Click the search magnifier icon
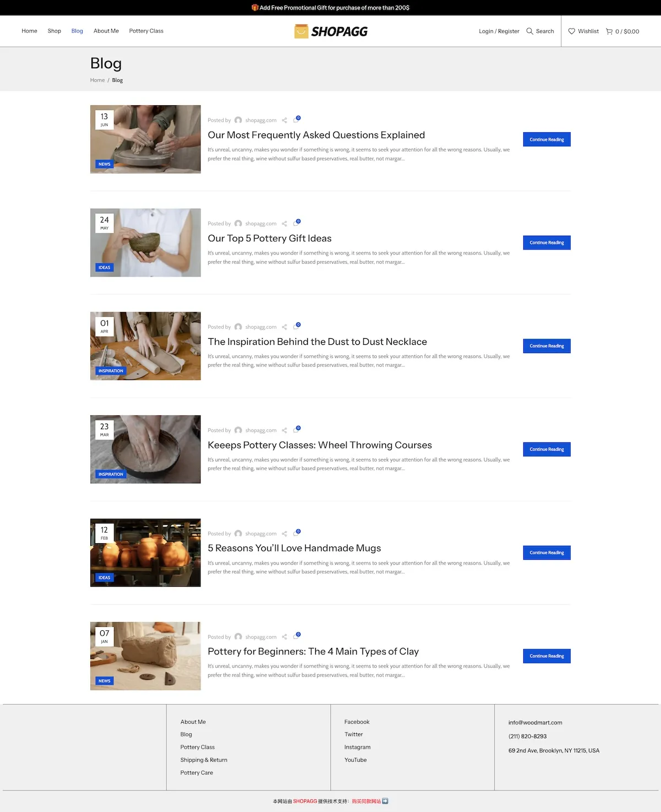Image resolution: width=661 pixels, height=812 pixels. (x=529, y=31)
